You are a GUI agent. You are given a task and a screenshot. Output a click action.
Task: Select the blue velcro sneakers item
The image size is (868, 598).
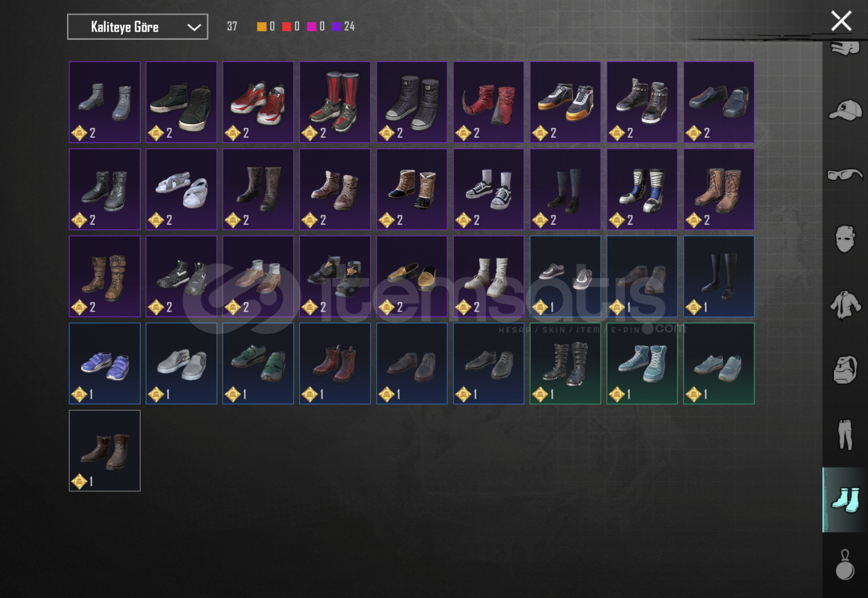pos(105,363)
